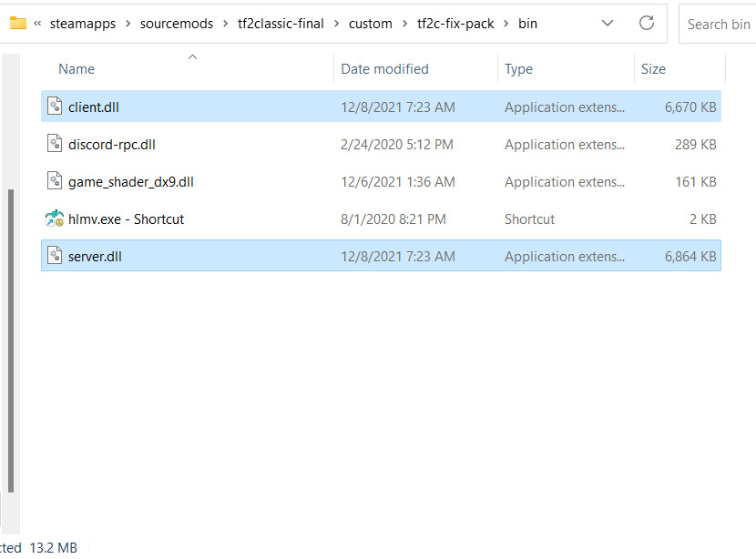Select the hlmv.exe - Shortcut name
The height and width of the screenshot is (559, 756).
point(126,219)
